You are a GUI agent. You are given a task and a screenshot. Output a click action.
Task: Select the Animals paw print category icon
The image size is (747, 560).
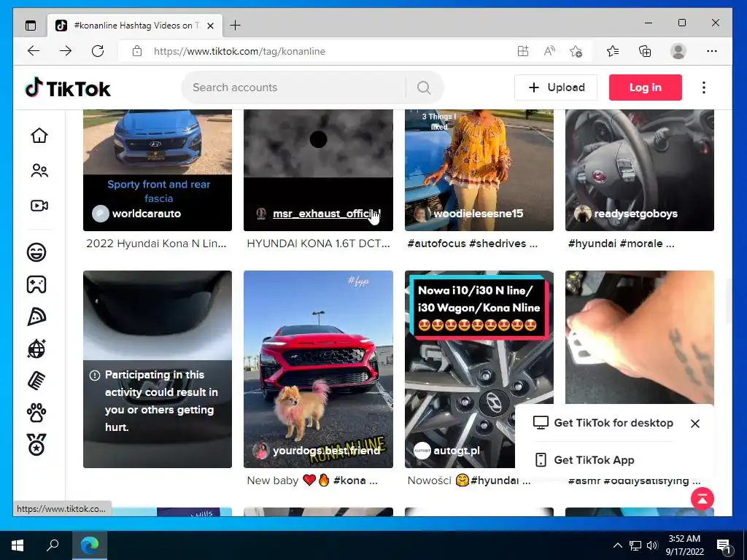click(36, 413)
